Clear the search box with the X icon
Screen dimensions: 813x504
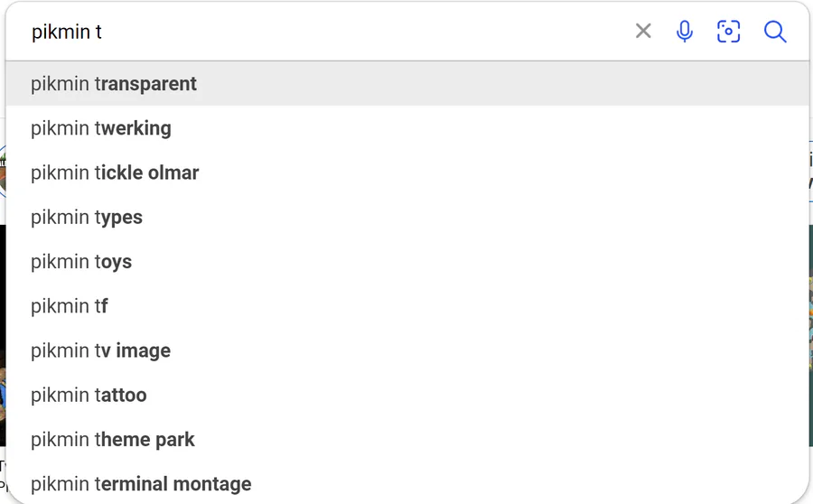(x=643, y=32)
